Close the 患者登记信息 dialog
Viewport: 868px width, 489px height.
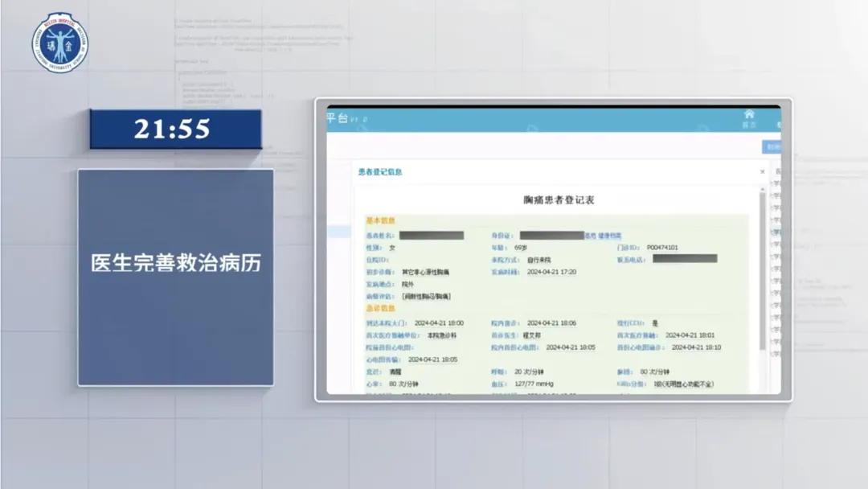tap(762, 172)
